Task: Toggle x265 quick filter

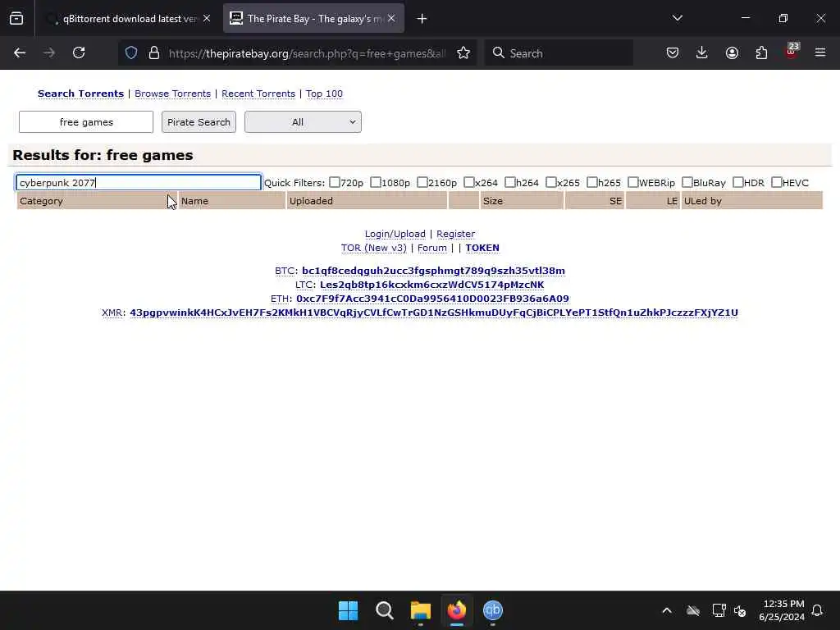Action: pyautogui.click(x=550, y=182)
